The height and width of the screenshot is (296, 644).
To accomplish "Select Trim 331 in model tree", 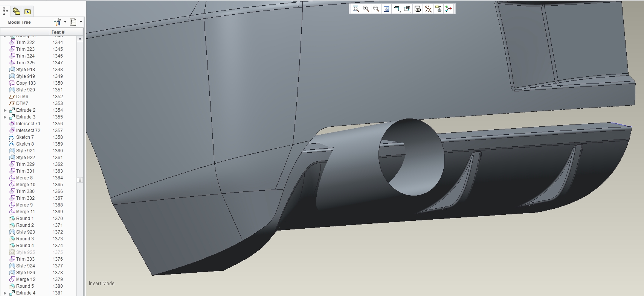I will [x=25, y=171].
